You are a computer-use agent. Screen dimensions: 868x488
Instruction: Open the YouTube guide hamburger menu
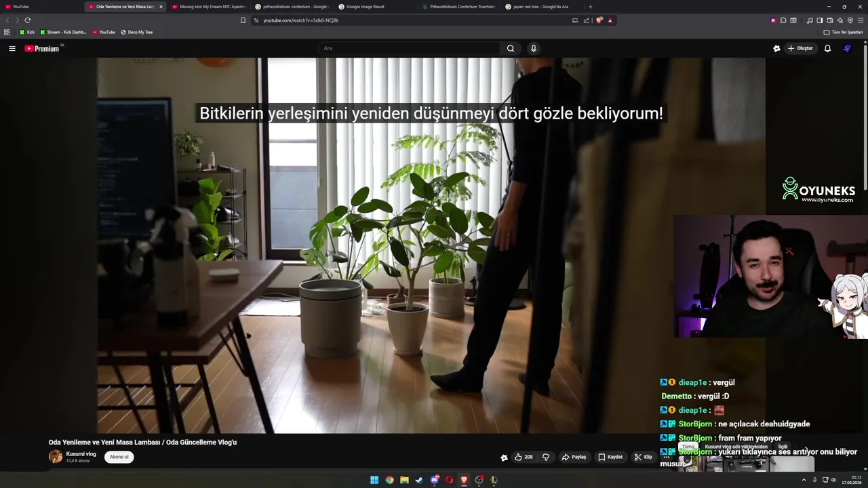point(12,48)
